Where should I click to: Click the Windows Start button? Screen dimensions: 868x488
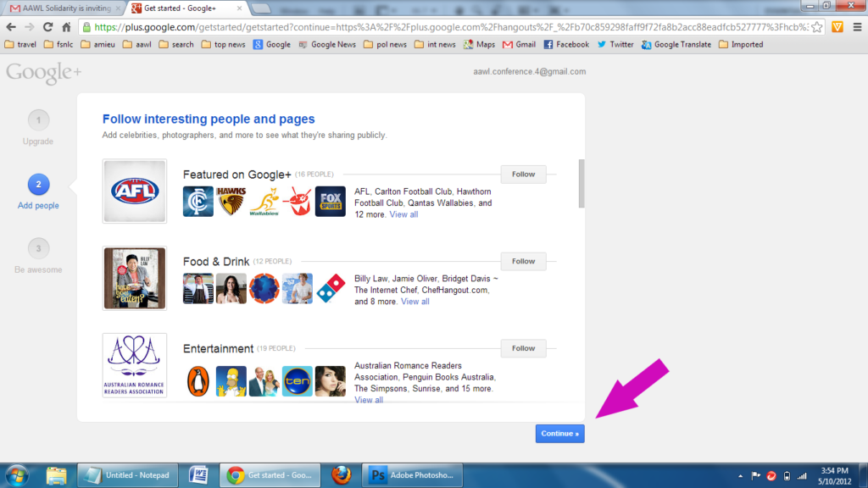[x=17, y=475]
